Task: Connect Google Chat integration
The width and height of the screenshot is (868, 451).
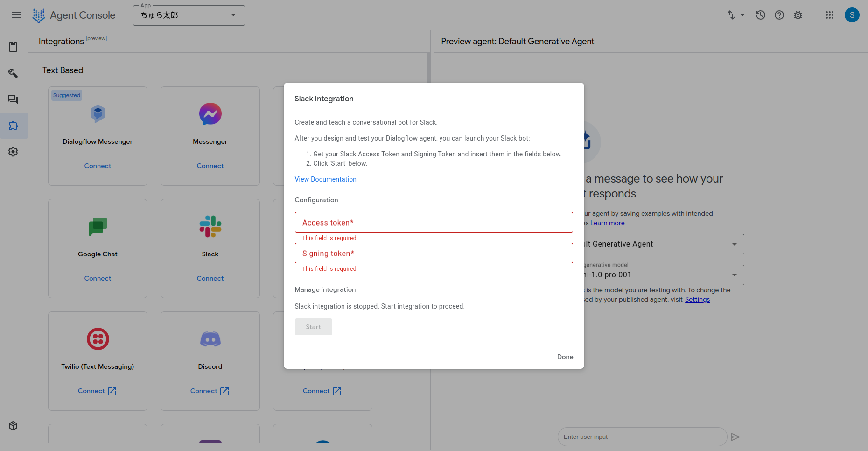Action: tap(98, 278)
